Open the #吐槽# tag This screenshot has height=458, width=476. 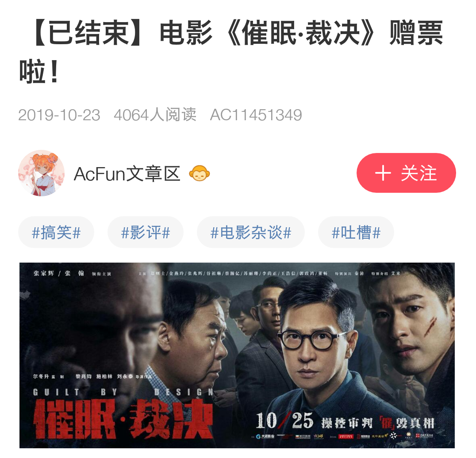point(356,233)
